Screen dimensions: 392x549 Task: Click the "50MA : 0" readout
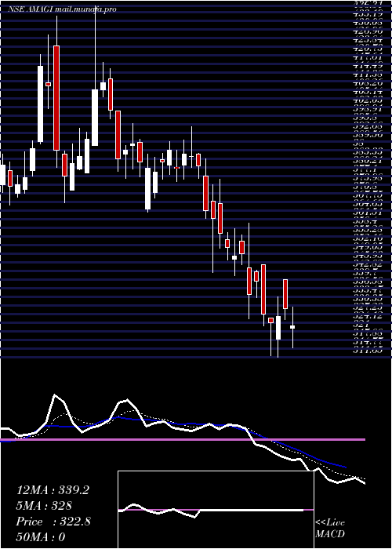[x=41, y=537]
